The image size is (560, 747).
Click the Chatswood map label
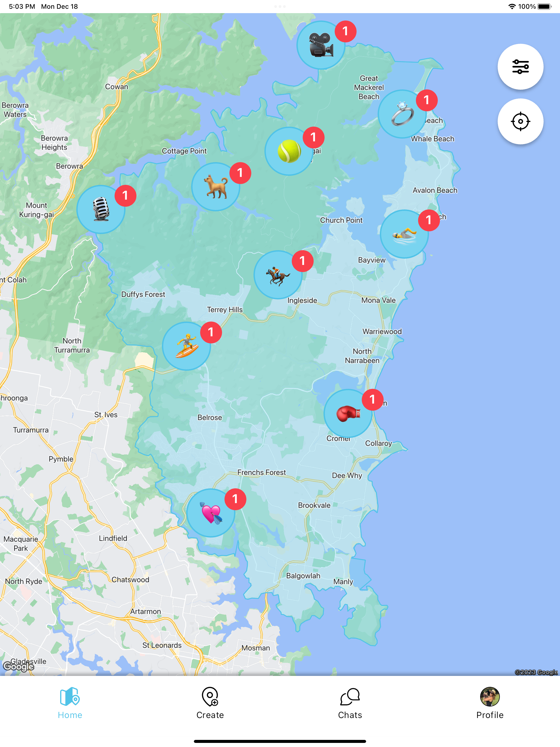pos(130,580)
